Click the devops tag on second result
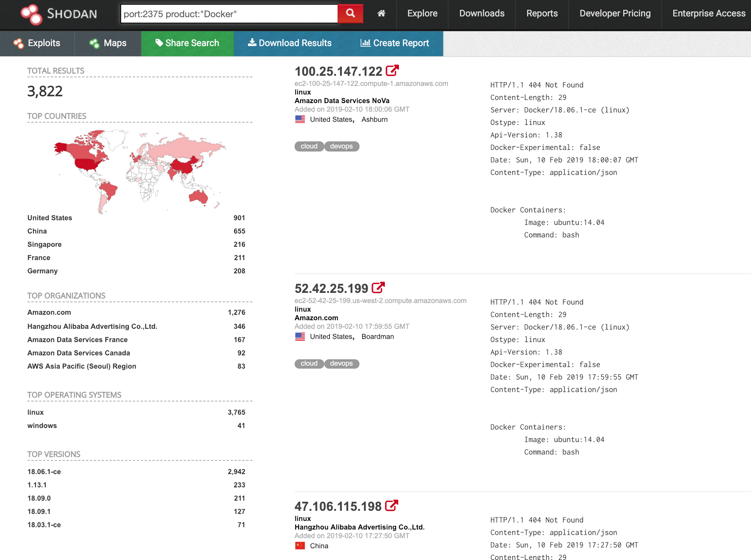Viewport: 751px width, 560px height. tap(342, 363)
